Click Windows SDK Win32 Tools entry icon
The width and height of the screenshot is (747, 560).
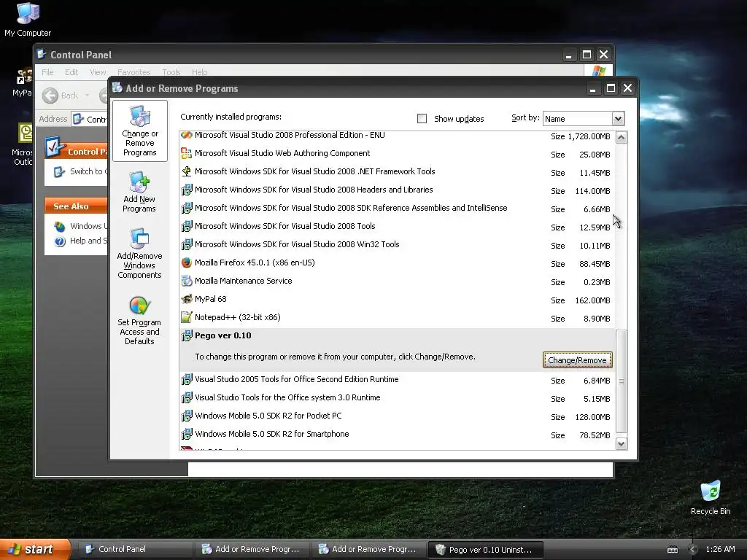[x=187, y=244]
